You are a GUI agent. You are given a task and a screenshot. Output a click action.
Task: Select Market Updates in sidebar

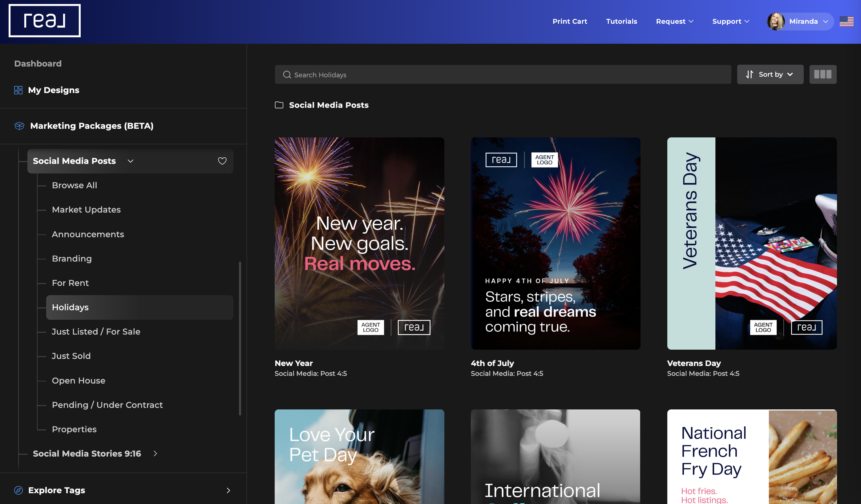[x=86, y=209]
